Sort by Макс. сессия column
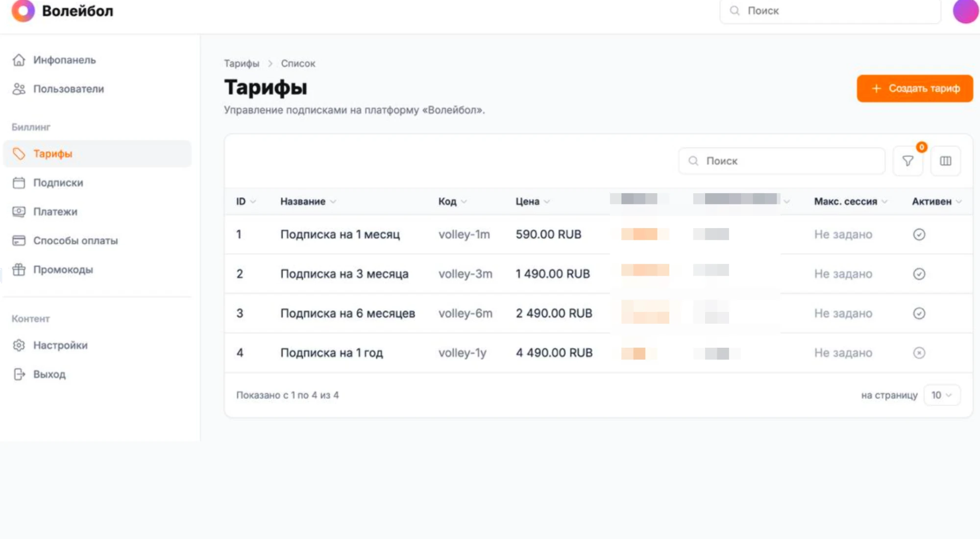 (x=851, y=201)
